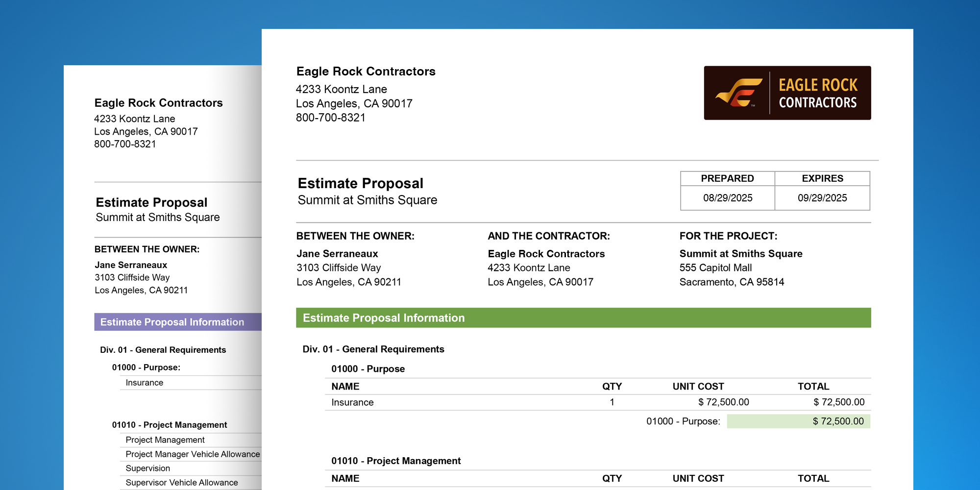Select the 01000 - Purpose section heading

click(367, 369)
